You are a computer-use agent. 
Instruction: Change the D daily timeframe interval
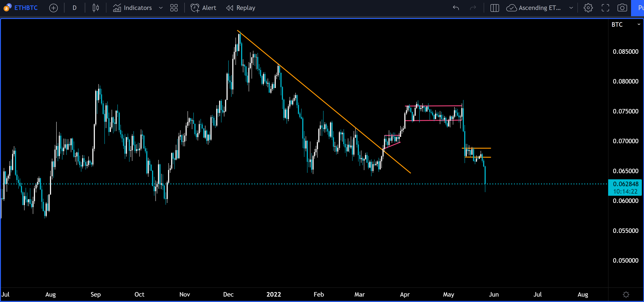click(74, 8)
